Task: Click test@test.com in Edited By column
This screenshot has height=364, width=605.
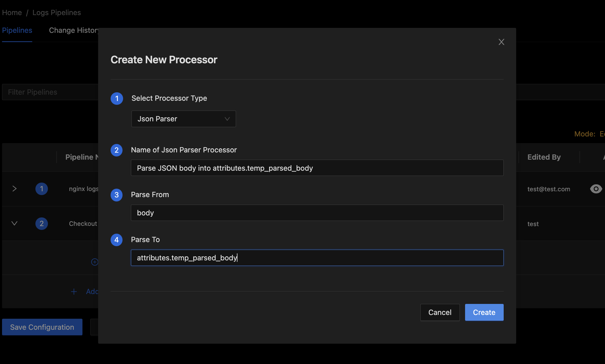Action: [x=549, y=189]
